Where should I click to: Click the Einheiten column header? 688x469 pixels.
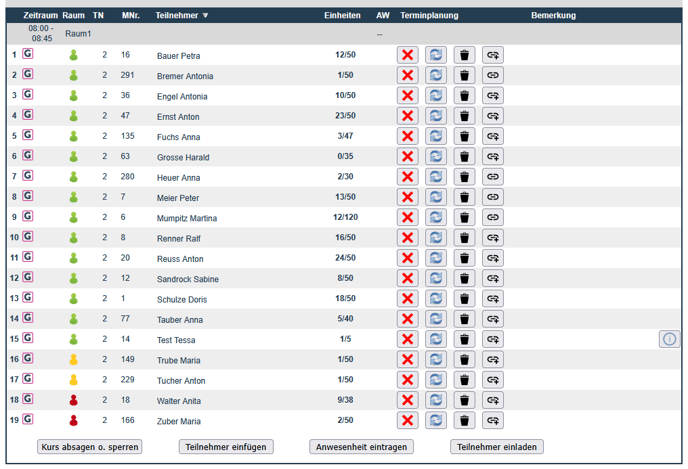click(342, 16)
